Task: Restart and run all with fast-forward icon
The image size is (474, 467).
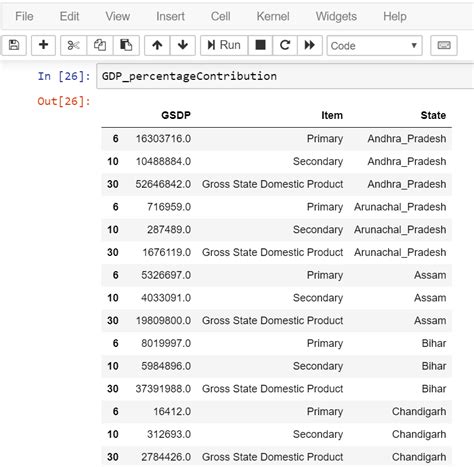Action: 309,45
